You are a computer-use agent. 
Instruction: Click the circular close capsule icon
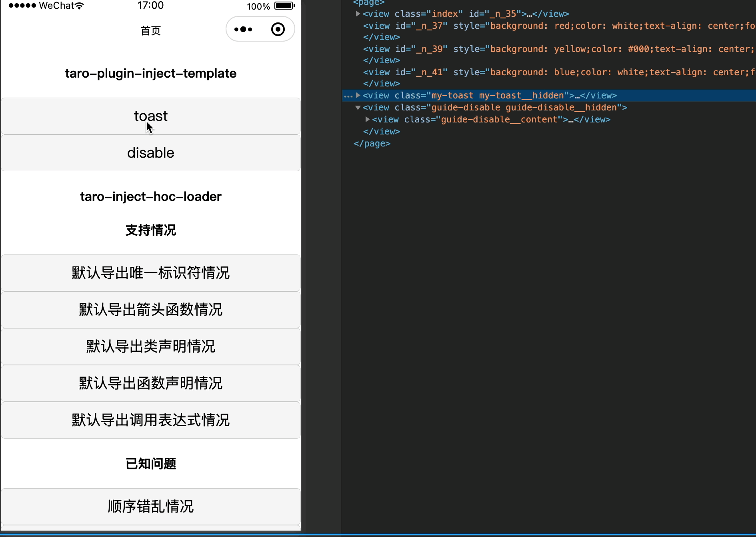pyautogui.click(x=278, y=29)
